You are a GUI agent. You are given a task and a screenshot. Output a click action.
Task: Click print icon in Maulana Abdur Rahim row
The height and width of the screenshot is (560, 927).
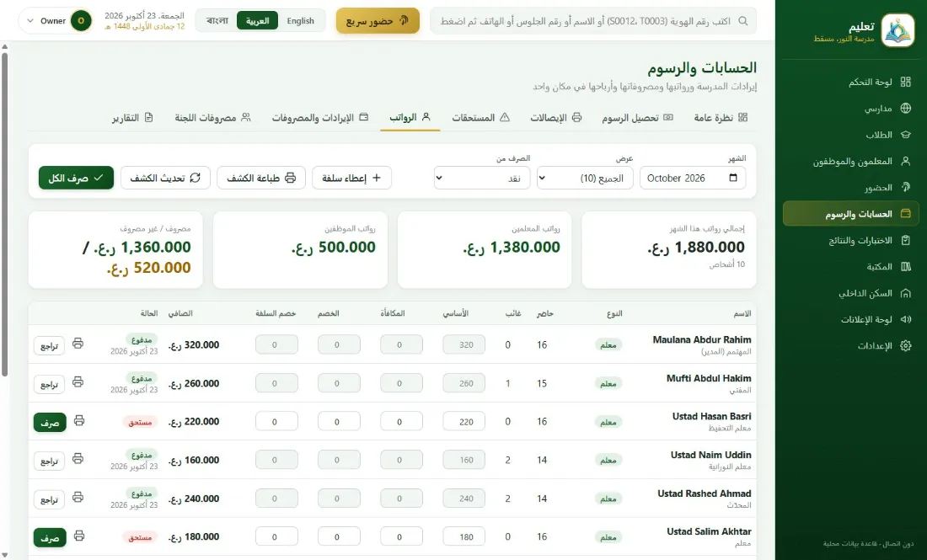(x=78, y=344)
